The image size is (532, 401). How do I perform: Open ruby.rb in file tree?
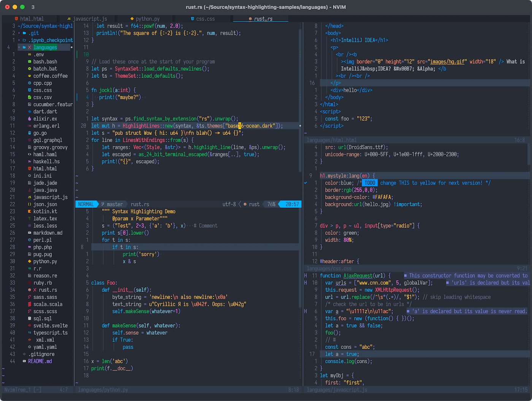[43, 283]
